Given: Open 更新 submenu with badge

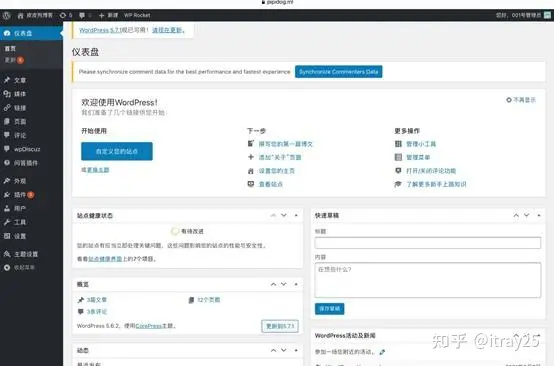Looking at the screenshot, I should (x=14, y=60).
